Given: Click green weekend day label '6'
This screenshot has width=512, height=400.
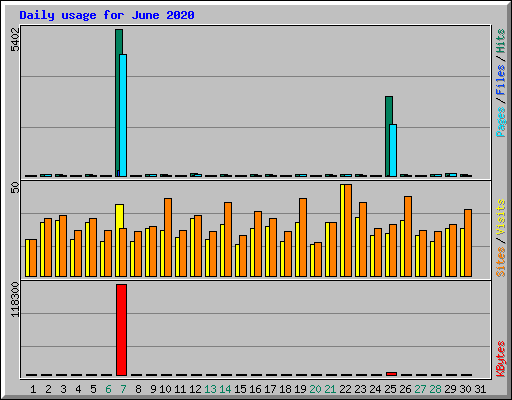Looking at the screenshot, I should [108, 389].
